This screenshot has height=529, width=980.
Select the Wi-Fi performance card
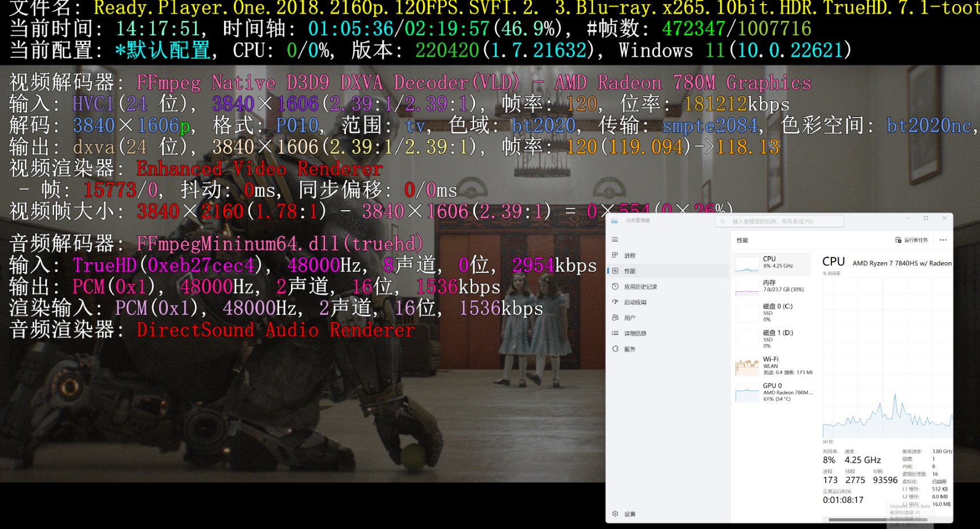click(773, 366)
